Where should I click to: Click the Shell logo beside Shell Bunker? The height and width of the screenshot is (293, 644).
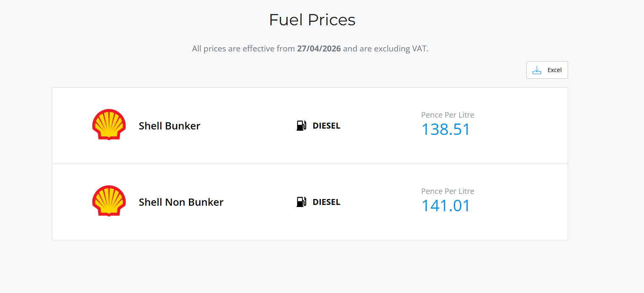click(x=109, y=125)
